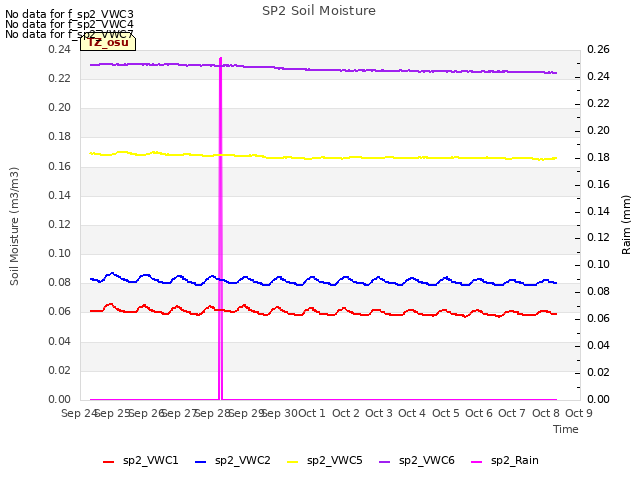Click the Soil Moisture (m3/m3) axis label
Viewport: 640px width, 480px height.
pyautogui.click(x=14, y=226)
